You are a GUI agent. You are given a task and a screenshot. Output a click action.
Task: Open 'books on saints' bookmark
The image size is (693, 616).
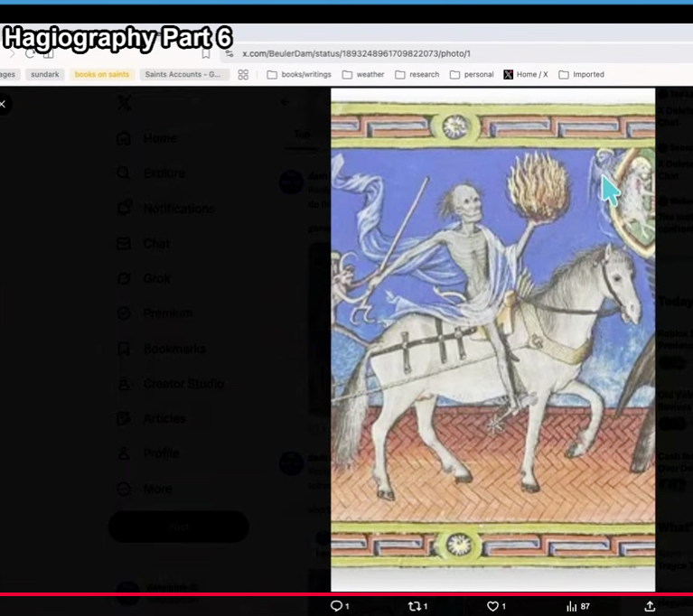click(x=102, y=74)
